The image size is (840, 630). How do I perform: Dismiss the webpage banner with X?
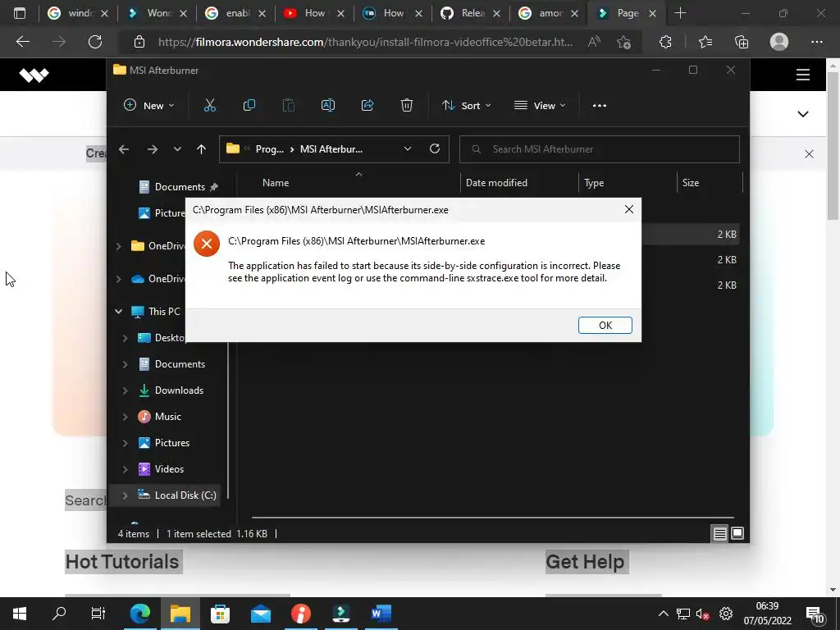click(809, 154)
